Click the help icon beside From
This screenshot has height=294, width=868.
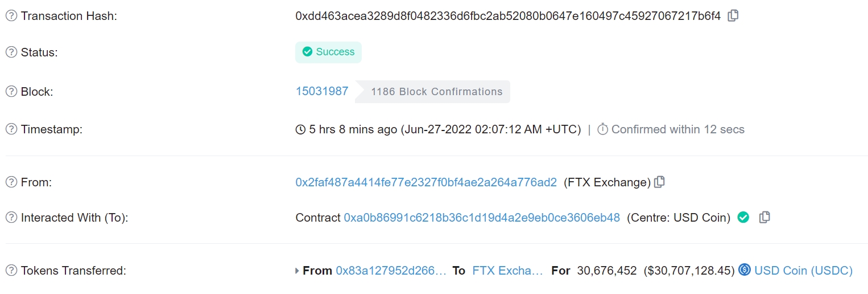tap(11, 182)
